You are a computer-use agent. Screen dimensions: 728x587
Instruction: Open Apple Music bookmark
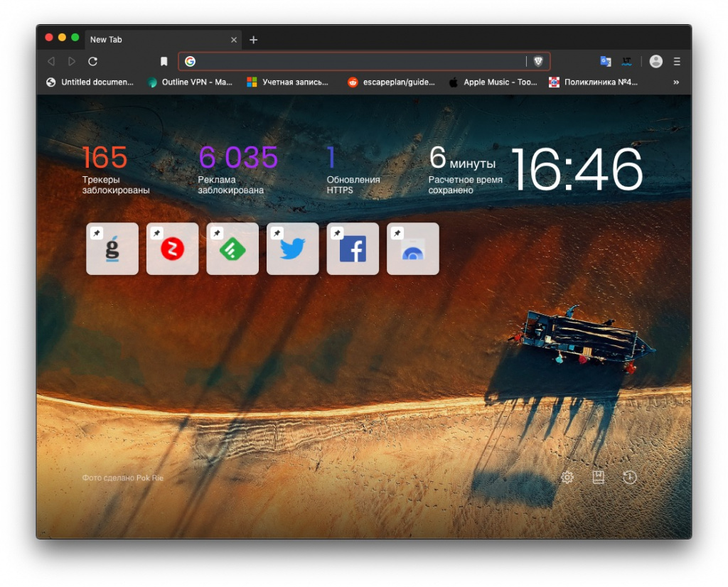click(x=493, y=82)
